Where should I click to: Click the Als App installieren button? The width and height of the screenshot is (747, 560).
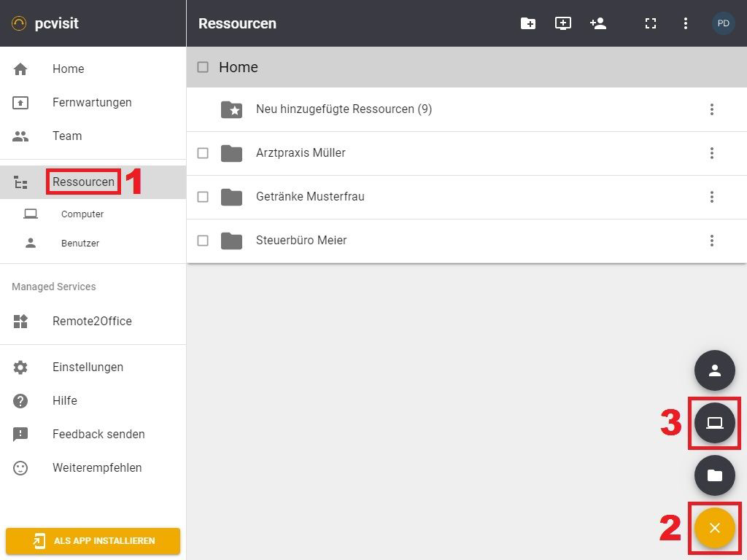click(x=93, y=541)
